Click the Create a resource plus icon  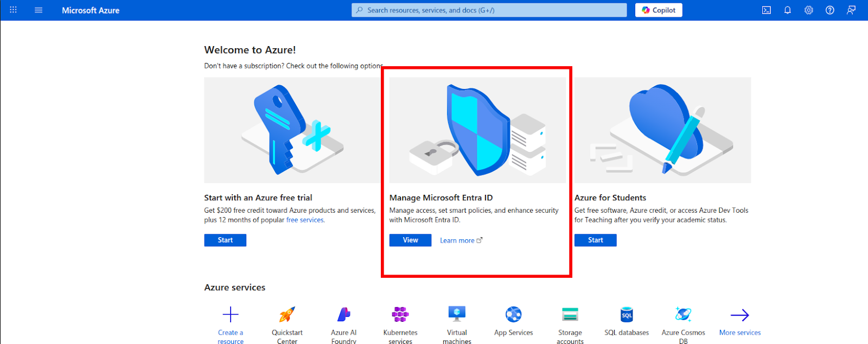point(231,315)
